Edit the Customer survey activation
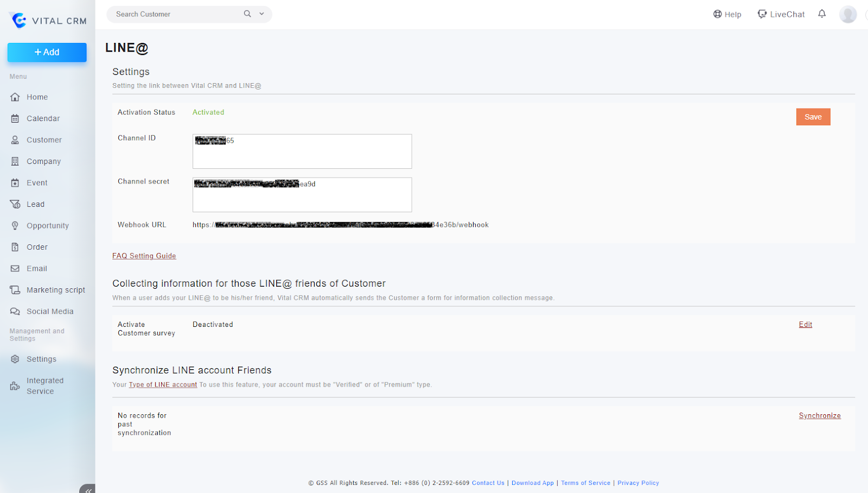 806,324
